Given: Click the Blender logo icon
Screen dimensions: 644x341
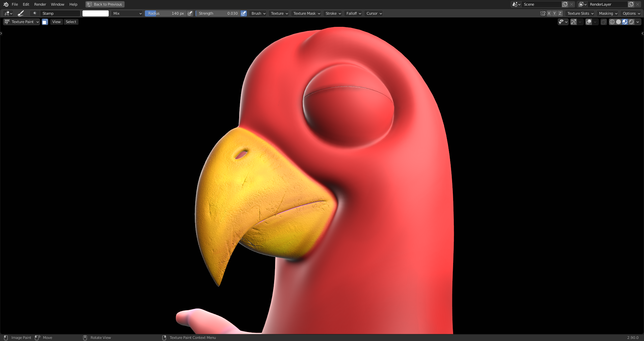Looking at the screenshot, I should pyautogui.click(x=6, y=4).
